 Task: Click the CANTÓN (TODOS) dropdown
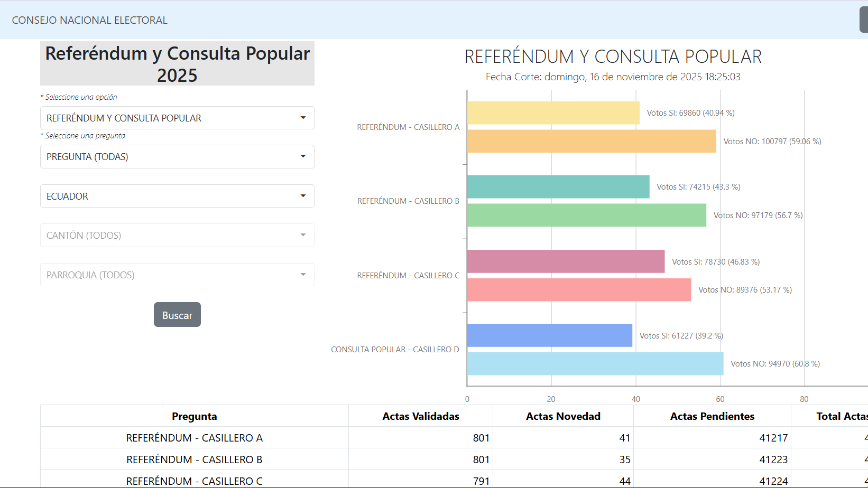177,236
